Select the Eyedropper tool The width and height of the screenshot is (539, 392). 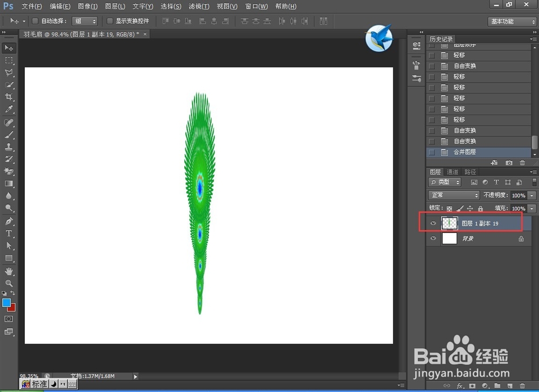coord(9,109)
